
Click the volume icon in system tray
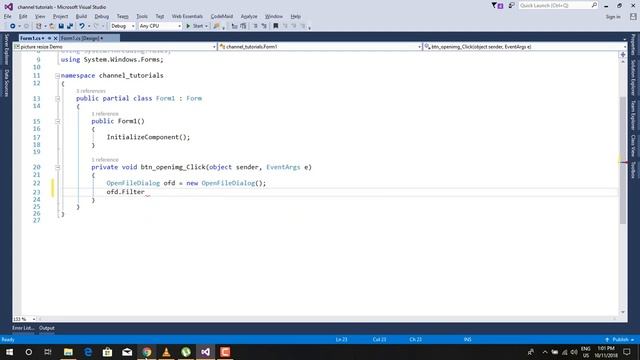pyautogui.click(x=574, y=352)
